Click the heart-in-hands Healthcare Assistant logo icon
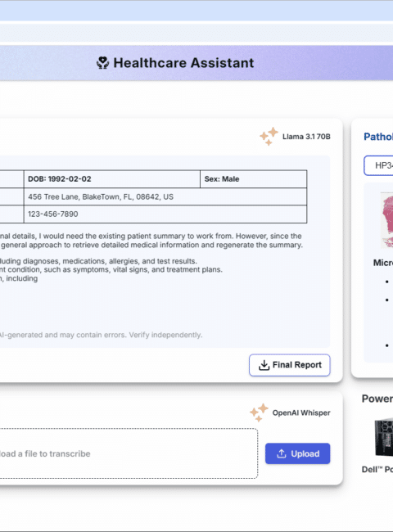This screenshot has width=393, height=532. [103, 63]
